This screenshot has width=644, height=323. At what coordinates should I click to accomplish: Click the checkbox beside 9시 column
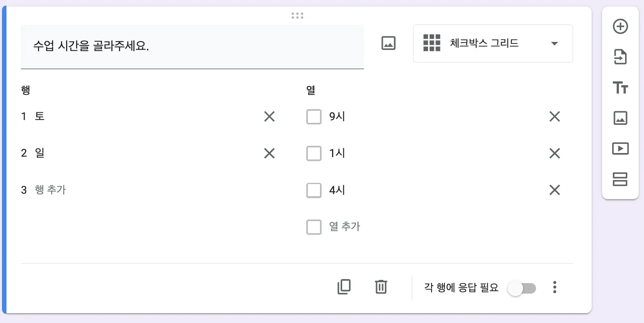(x=314, y=117)
